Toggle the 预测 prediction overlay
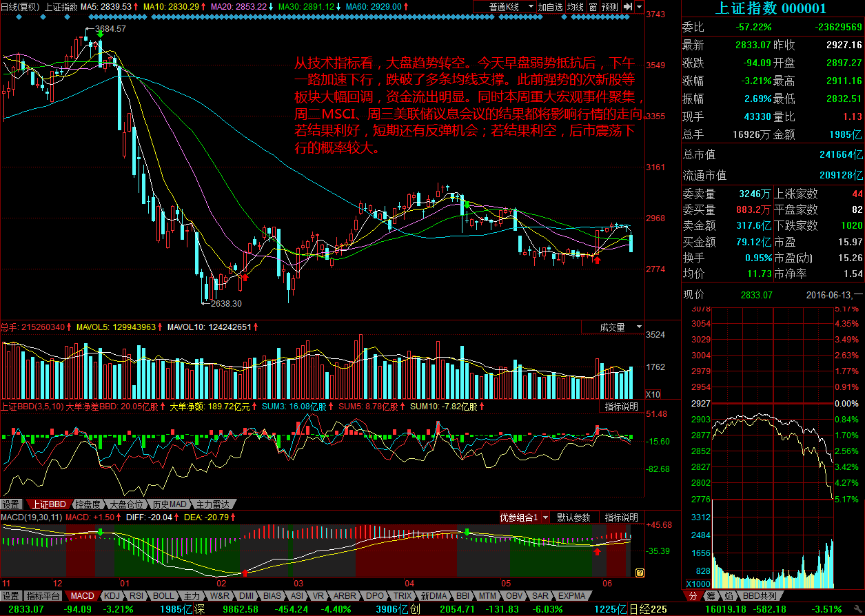 (x=609, y=6)
